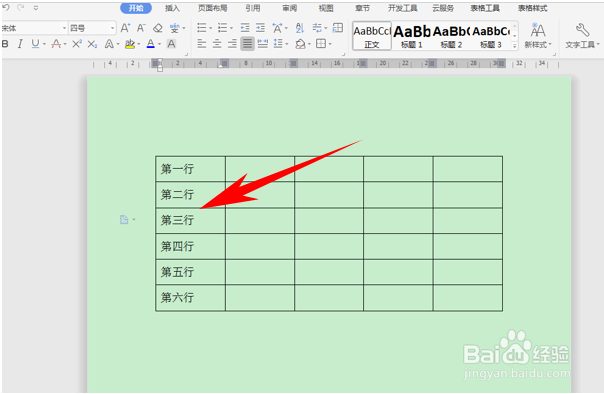Switch to the 视图 tab
Screen dimensions: 604x394
coord(326,8)
